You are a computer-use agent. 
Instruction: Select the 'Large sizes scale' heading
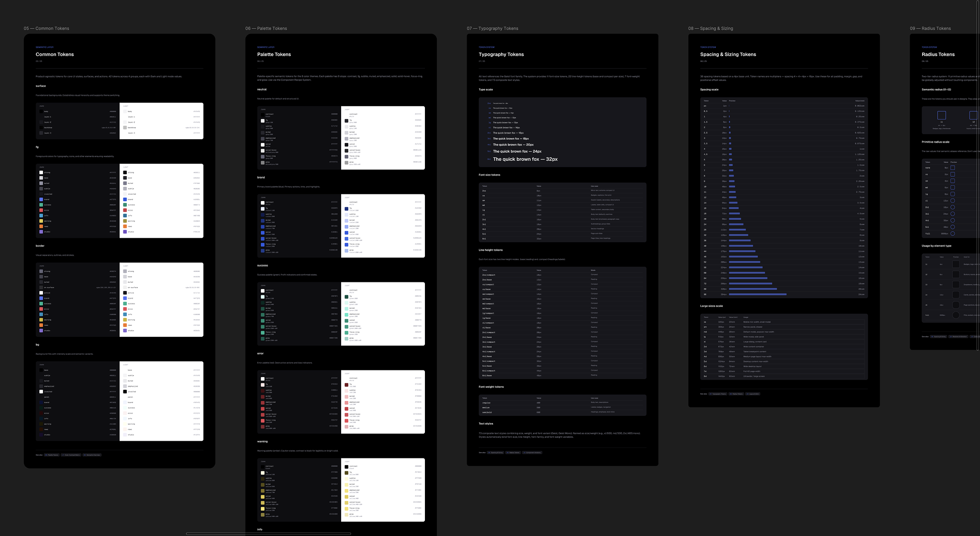coord(712,306)
